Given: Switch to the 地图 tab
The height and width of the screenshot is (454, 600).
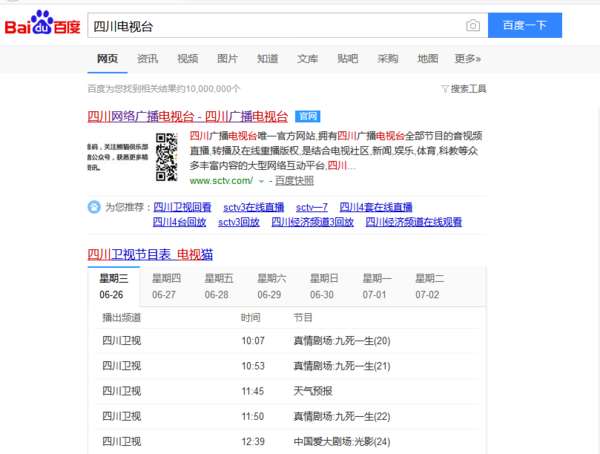Looking at the screenshot, I should pos(427,59).
